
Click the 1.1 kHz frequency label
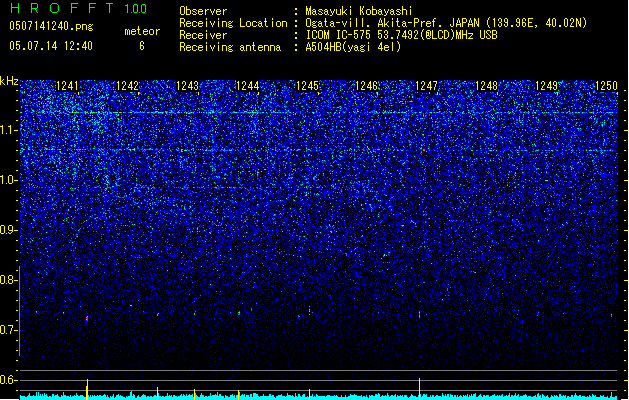tap(8, 130)
